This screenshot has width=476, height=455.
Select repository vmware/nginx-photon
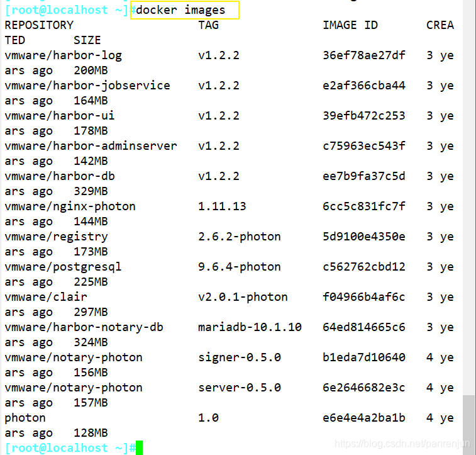(x=70, y=206)
